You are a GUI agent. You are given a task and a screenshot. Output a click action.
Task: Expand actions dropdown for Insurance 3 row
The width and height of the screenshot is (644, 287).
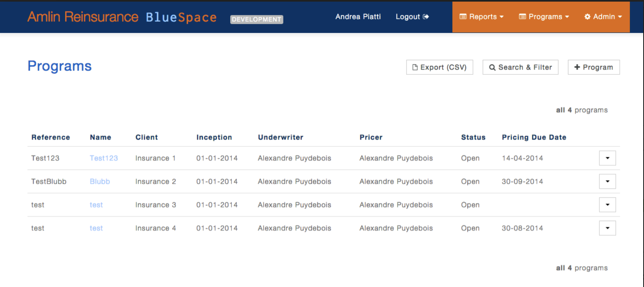[607, 205]
